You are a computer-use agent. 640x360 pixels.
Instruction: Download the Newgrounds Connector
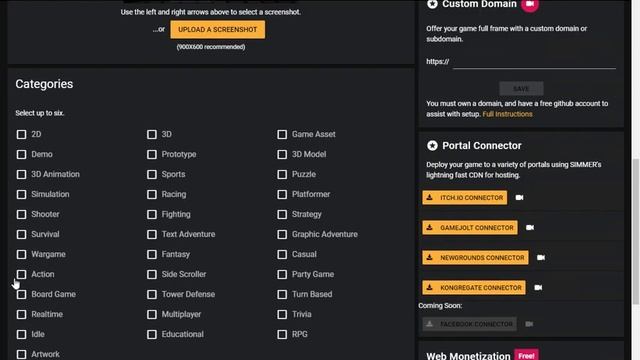[476, 258]
